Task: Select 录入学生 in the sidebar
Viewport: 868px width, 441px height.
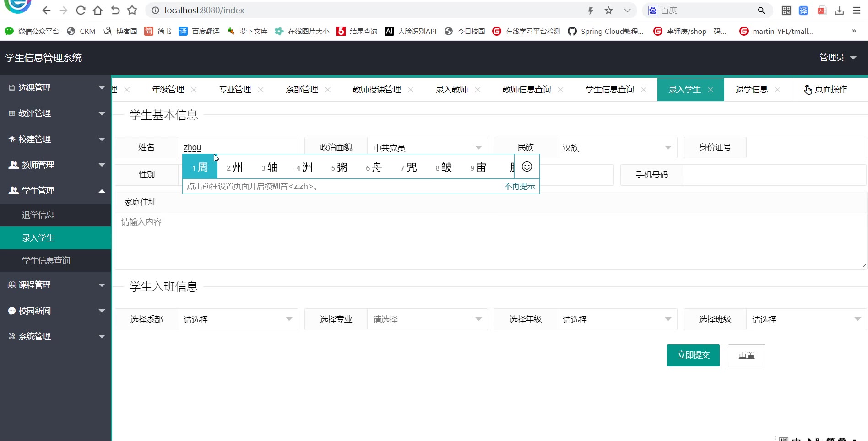Action: click(55, 238)
